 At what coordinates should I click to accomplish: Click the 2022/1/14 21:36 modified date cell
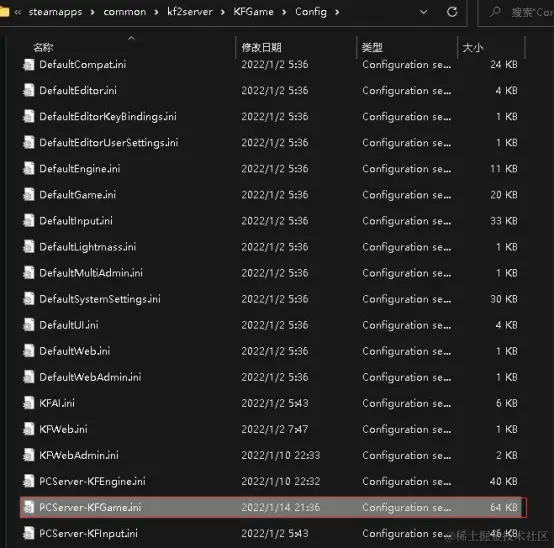tap(281, 508)
